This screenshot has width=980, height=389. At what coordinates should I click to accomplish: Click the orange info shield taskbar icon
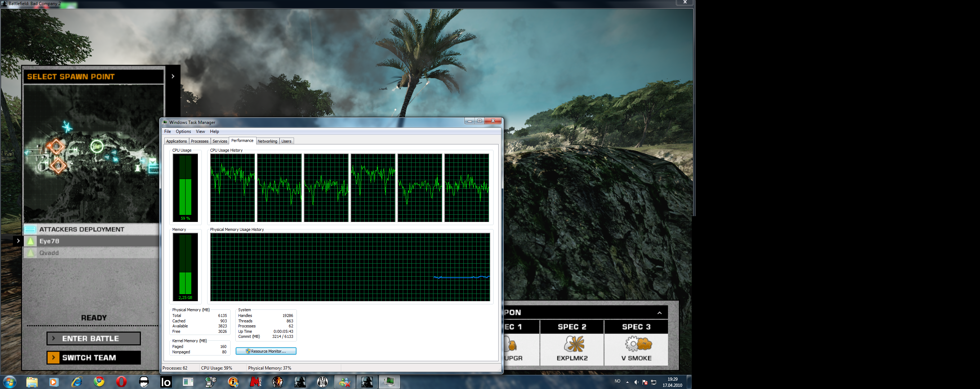point(233,382)
